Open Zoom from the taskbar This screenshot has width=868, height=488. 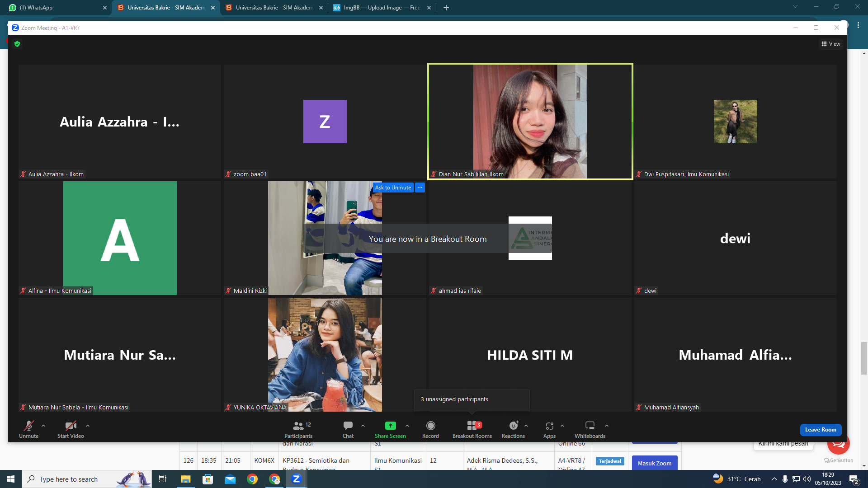297,479
